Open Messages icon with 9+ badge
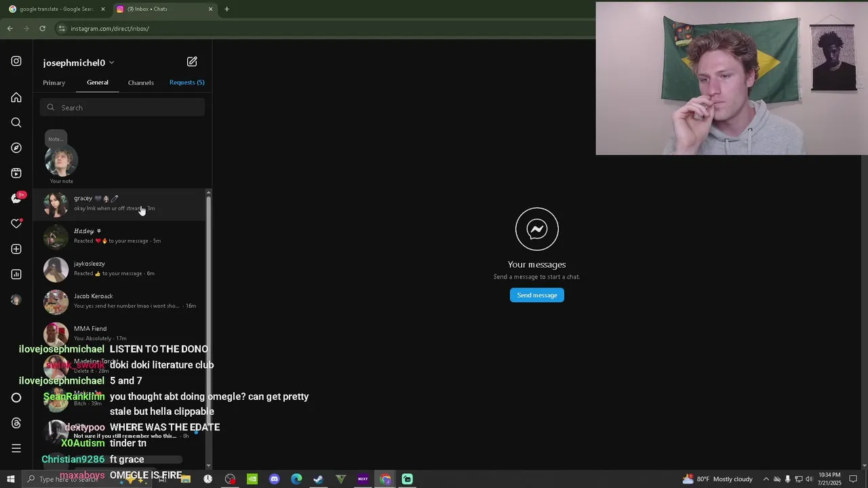 pyautogui.click(x=17, y=198)
